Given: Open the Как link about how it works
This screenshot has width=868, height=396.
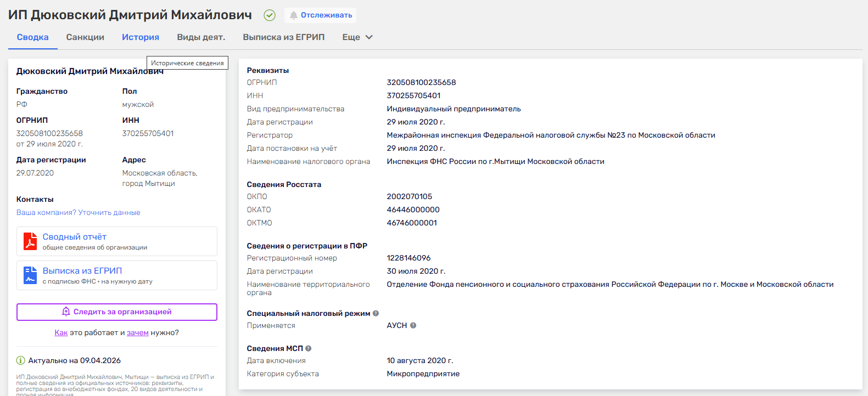Looking at the screenshot, I should tap(61, 333).
